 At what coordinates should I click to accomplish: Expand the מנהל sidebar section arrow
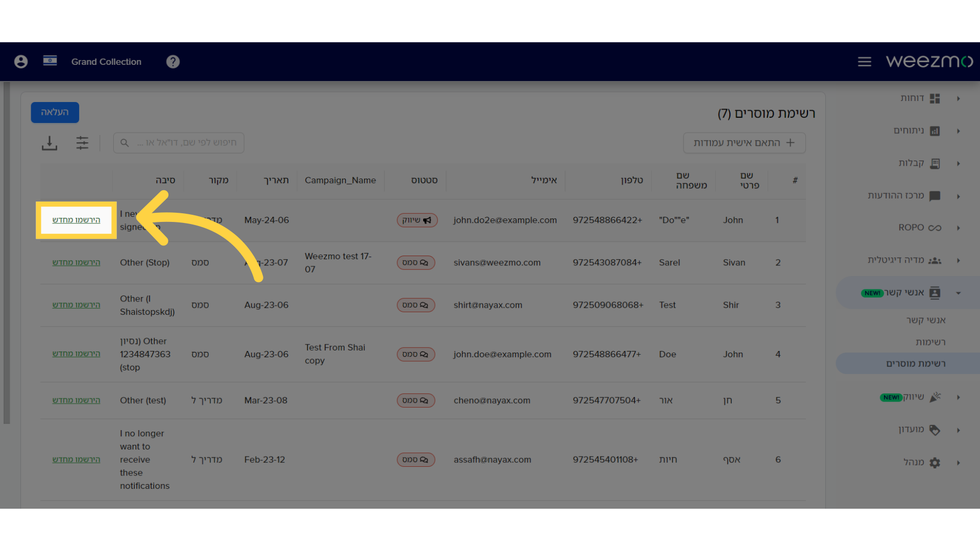(959, 463)
